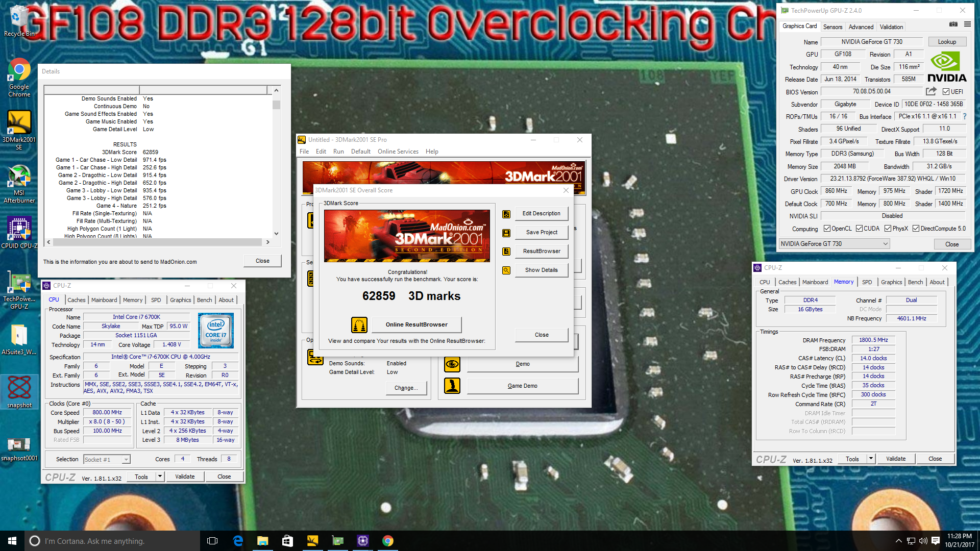The height and width of the screenshot is (551, 980).
Task: Open the Windows Start menu
Action: coord(12,541)
